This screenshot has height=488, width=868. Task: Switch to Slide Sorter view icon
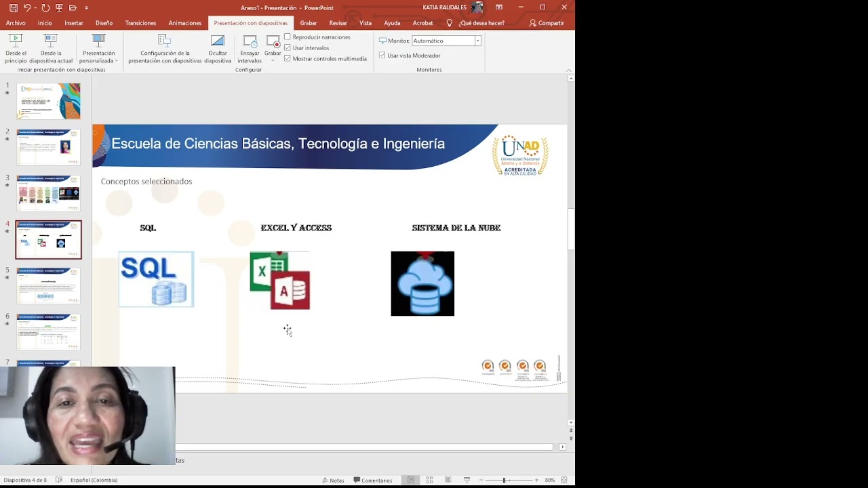(429, 480)
